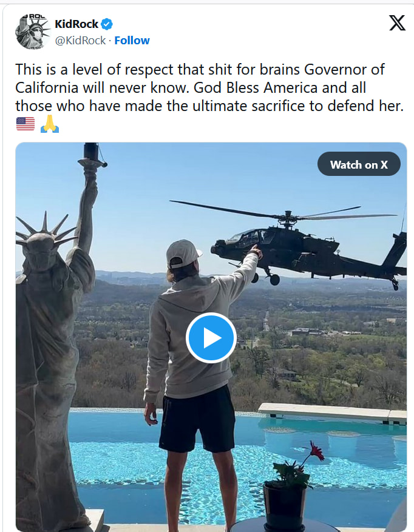The height and width of the screenshot is (532, 414).
Task: Click the praying hands emoji
Action: click(49, 124)
